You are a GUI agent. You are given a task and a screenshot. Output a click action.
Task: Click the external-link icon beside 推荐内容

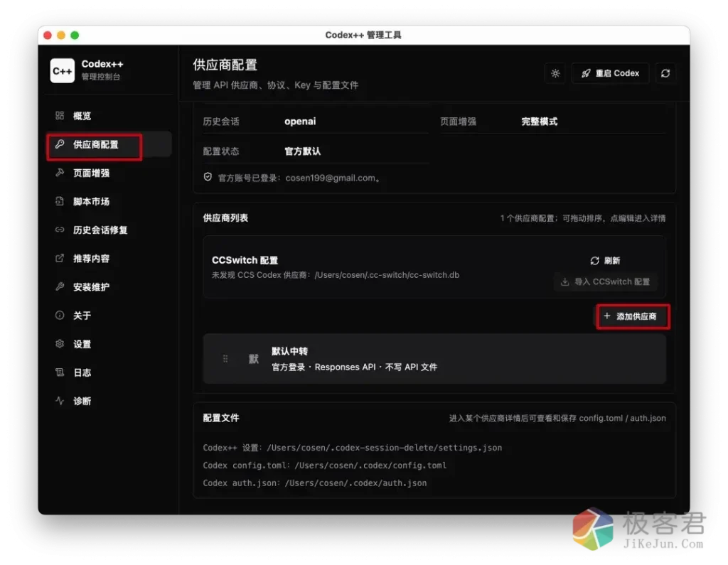click(x=60, y=258)
